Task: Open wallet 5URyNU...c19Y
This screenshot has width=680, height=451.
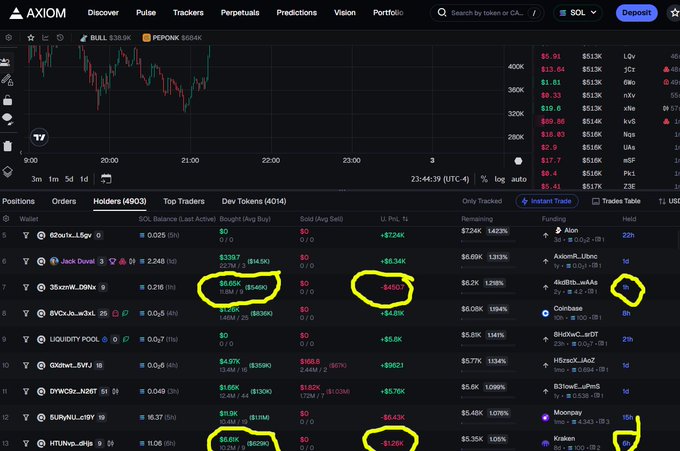Action: click(x=72, y=417)
